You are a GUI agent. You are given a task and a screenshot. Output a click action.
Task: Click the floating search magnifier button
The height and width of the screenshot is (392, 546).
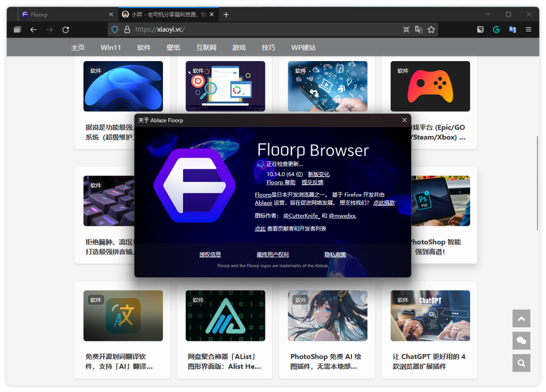pos(521,363)
